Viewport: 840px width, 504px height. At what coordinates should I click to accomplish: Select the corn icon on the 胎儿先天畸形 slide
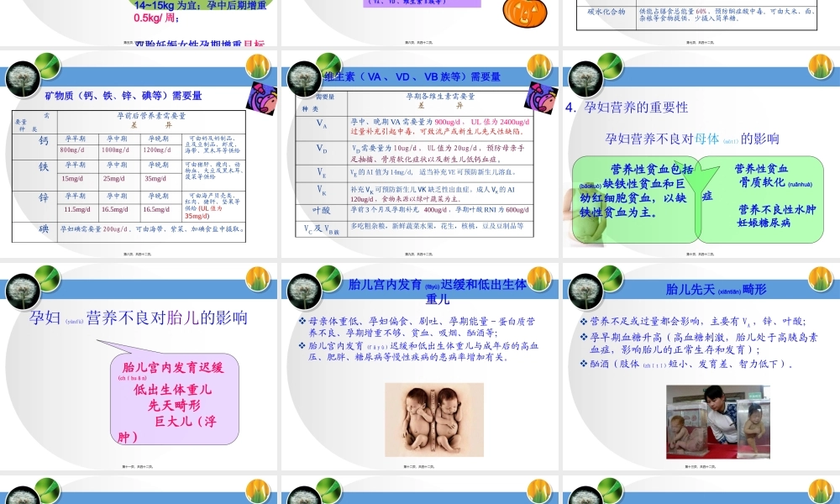(819, 279)
